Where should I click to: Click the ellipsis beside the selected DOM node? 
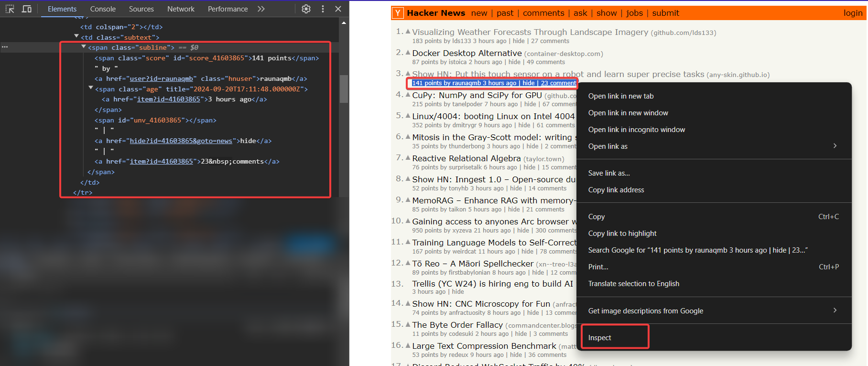(5, 47)
